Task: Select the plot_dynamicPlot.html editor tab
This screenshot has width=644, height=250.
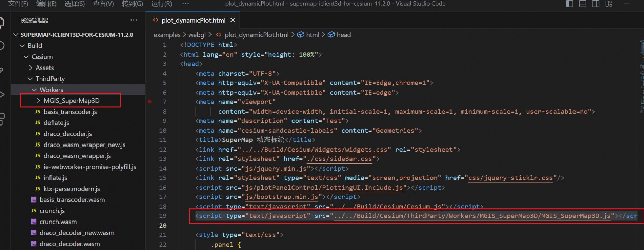Action: pos(193,20)
